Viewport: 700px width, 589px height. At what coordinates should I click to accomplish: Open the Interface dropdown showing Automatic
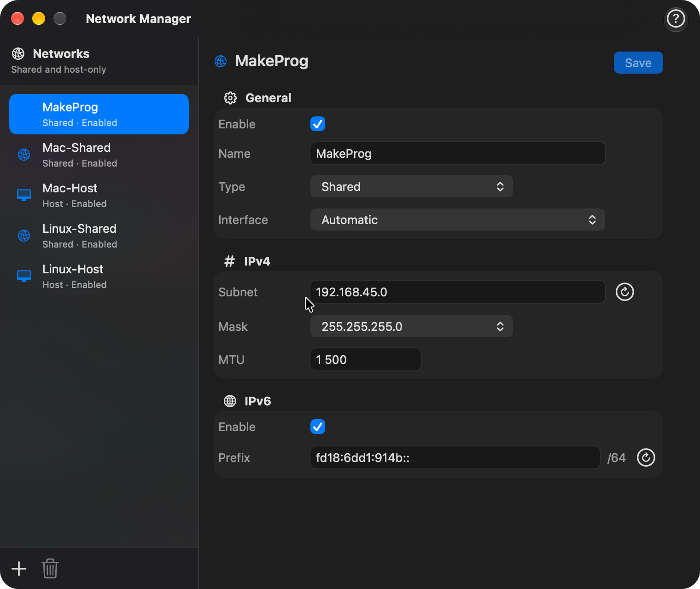coord(457,219)
